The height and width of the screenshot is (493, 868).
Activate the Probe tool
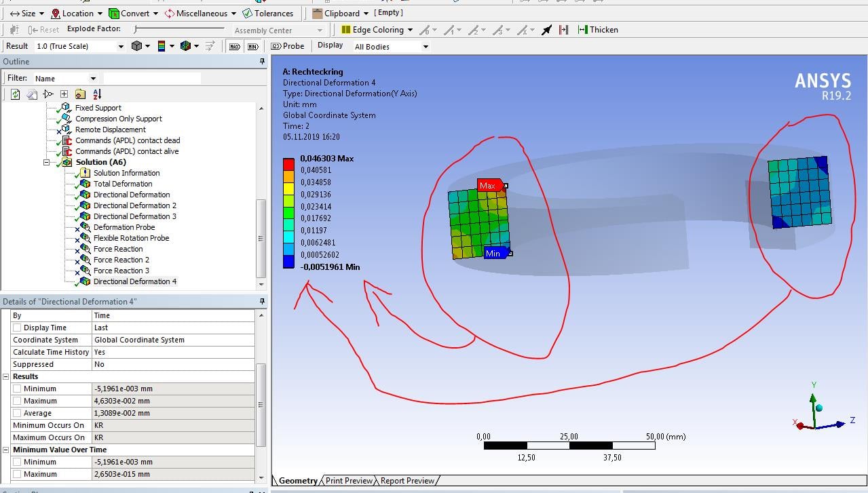[288, 46]
